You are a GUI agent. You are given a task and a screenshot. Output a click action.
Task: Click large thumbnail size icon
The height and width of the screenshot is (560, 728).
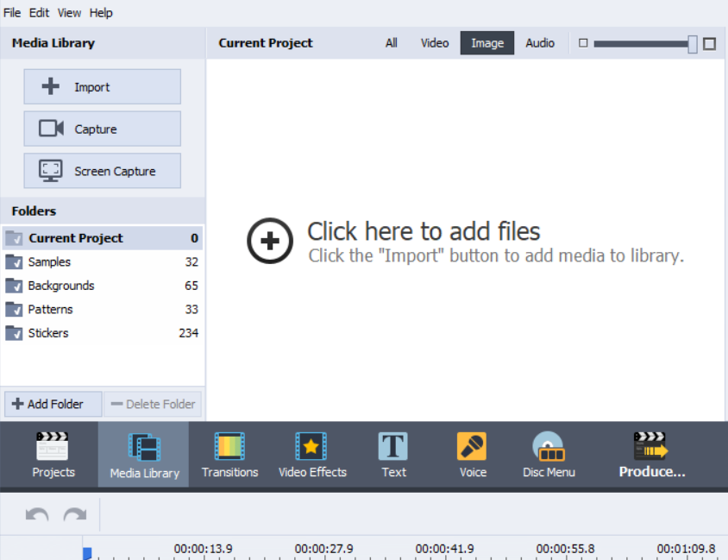click(709, 44)
